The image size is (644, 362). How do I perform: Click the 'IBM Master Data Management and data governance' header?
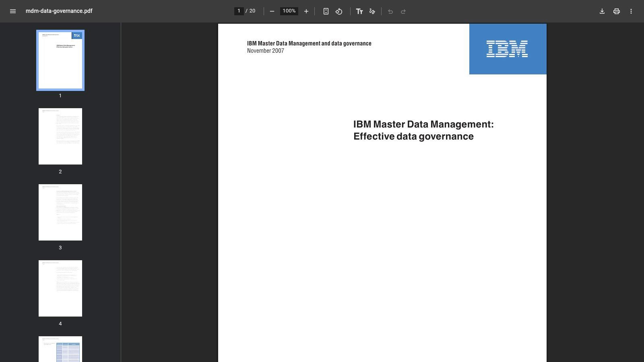click(309, 43)
